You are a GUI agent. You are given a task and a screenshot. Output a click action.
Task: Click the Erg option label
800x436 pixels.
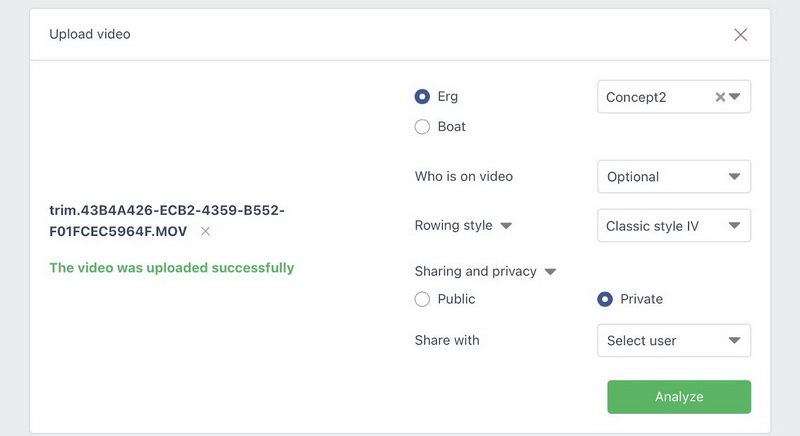(x=448, y=97)
